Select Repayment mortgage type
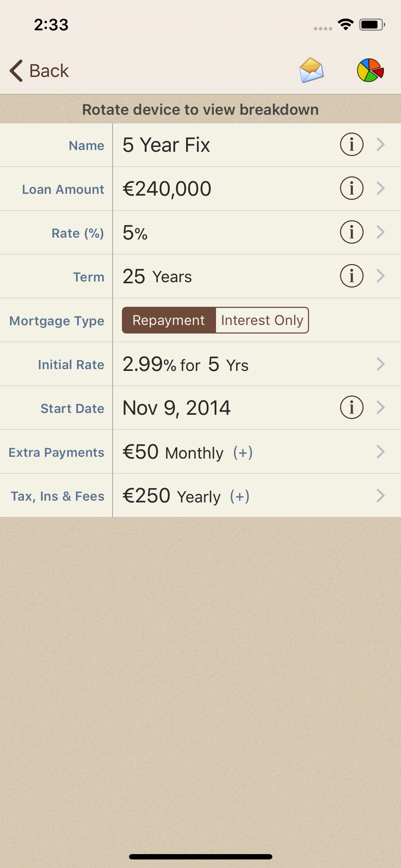Image resolution: width=401 pixels, height=868 pixels. point(169,320)
